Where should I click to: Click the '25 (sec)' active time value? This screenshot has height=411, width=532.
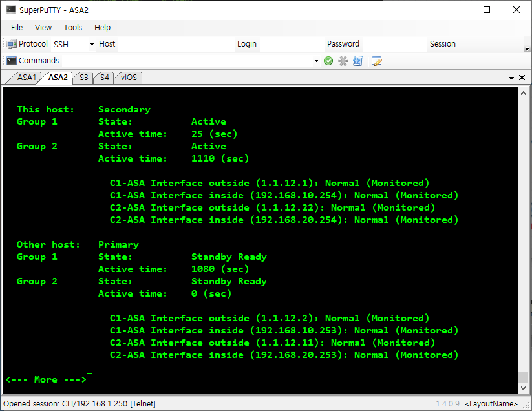point(214,134)
